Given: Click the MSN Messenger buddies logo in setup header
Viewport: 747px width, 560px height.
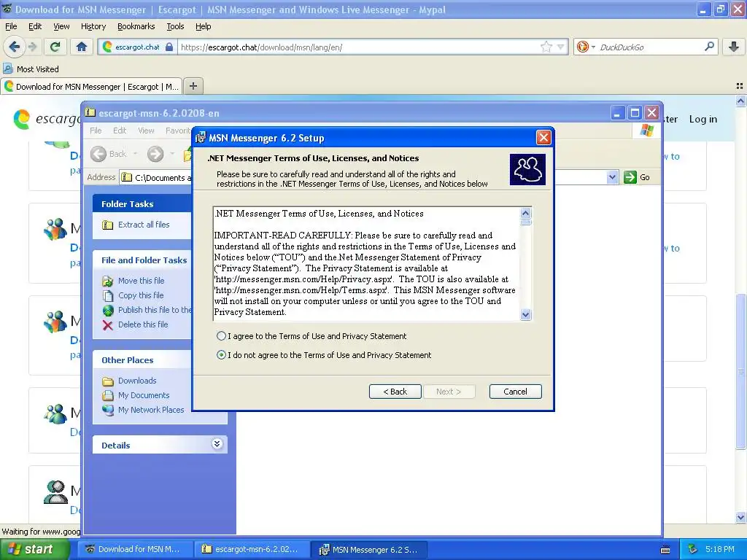Looking at the screenshot, I should coord(527,169).
